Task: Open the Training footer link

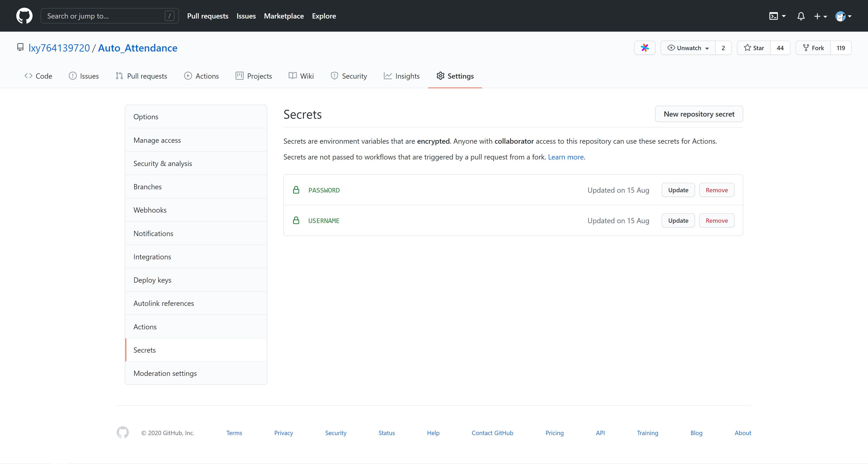Action: [647, 433]
